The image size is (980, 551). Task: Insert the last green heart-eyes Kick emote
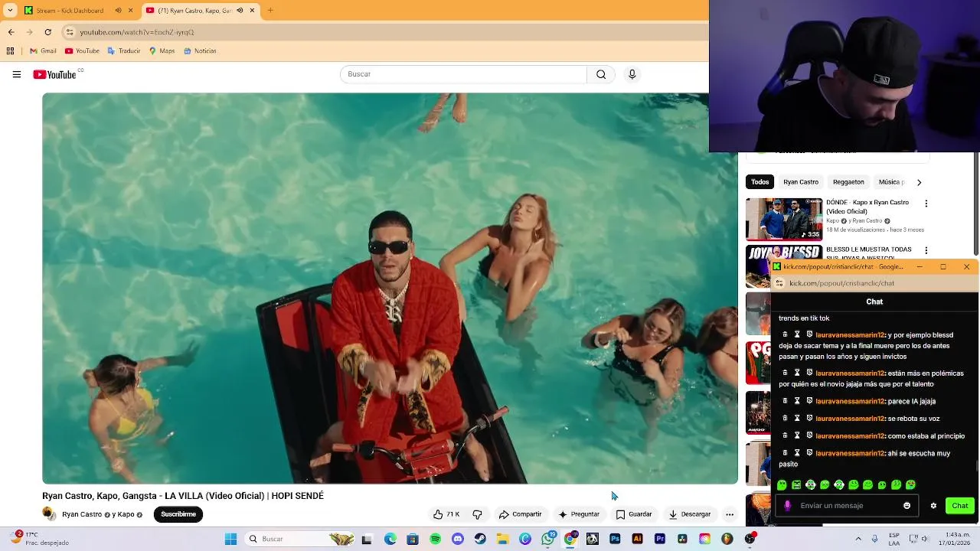click(x=910, y=484)
